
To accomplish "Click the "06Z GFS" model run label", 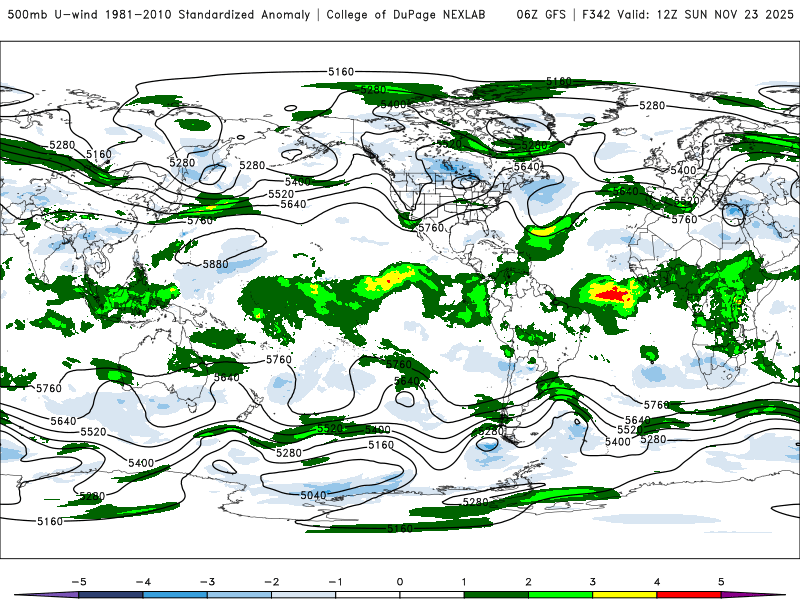I will coord(541,14).
